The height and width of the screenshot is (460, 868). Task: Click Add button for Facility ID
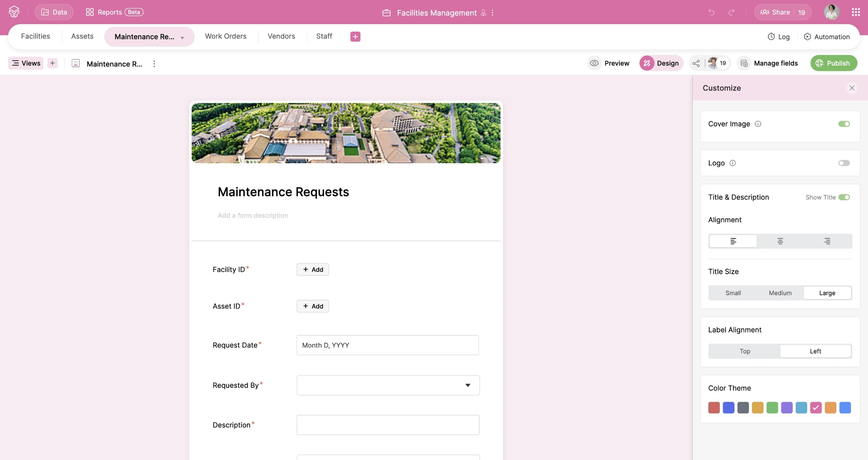[x=312, y=269]
